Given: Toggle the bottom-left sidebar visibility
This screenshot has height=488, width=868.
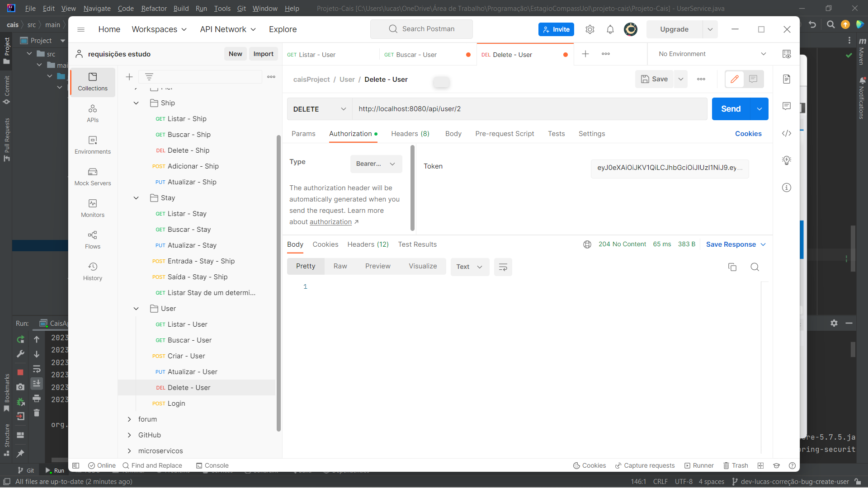Looking at the screenshot, I should [x=76, y=465].
